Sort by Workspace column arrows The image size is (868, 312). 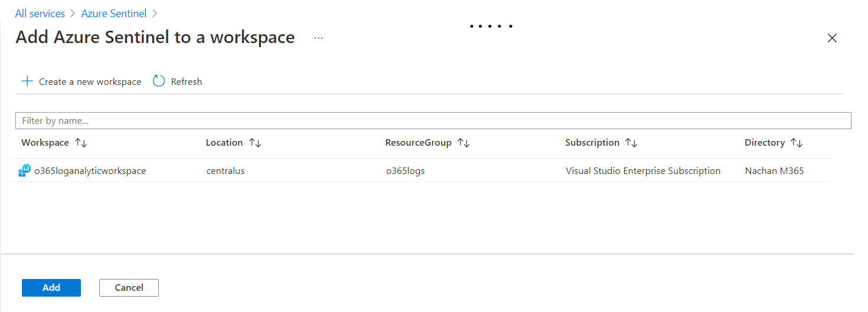pyautogui.click(x=81, y=143)
